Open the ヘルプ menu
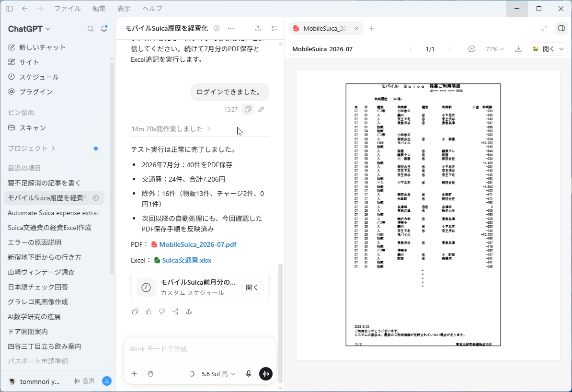Screen dimensions: 572x392 pos(152,9)
